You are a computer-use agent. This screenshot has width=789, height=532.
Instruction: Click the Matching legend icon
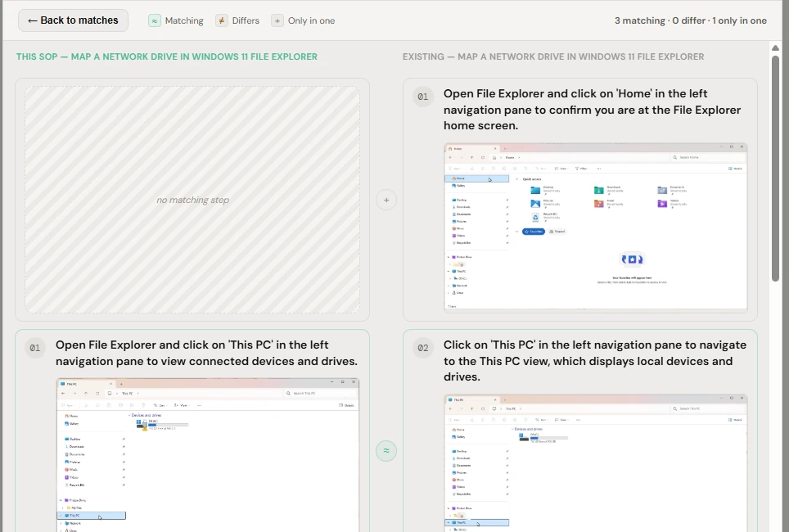click(x=155, y=20)
